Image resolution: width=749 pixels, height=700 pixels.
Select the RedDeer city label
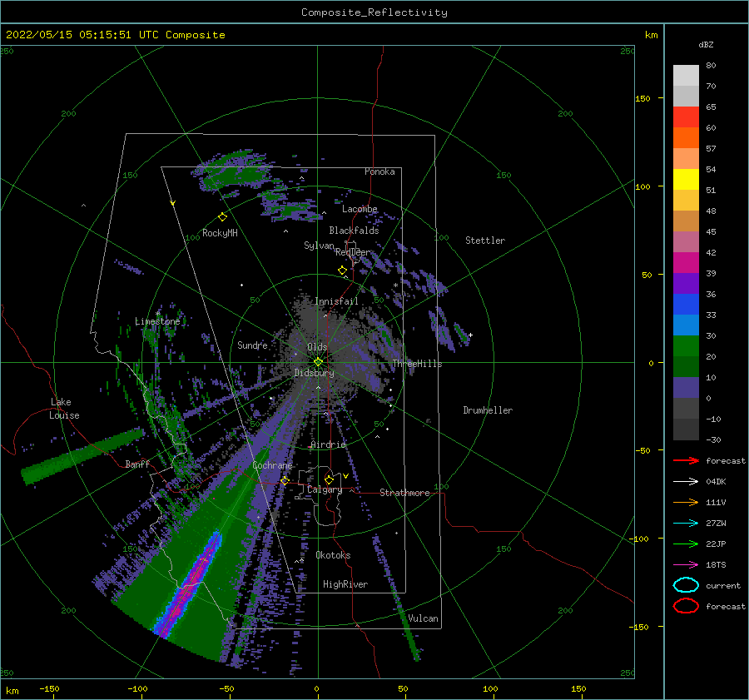click(x=353, y=252)
